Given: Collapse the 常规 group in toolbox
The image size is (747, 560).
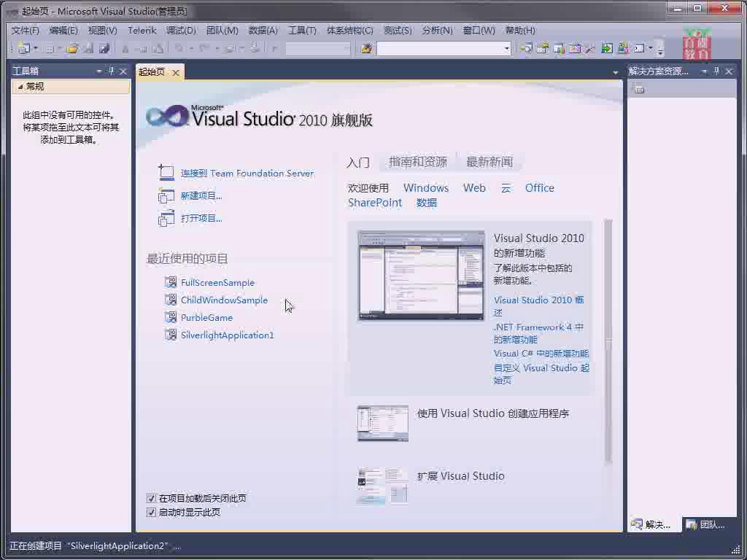Looking at the screenshot, I should click(x=20, y=86).
